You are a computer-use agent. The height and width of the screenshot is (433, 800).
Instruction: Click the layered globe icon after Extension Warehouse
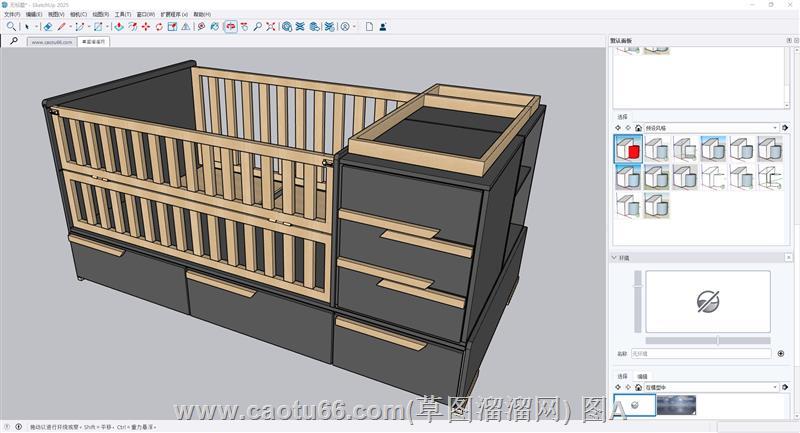[x=315, y=27]
